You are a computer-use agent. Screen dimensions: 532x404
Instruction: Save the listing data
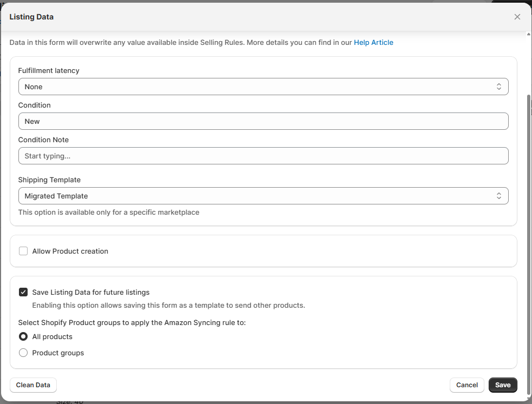pos(503,385)
